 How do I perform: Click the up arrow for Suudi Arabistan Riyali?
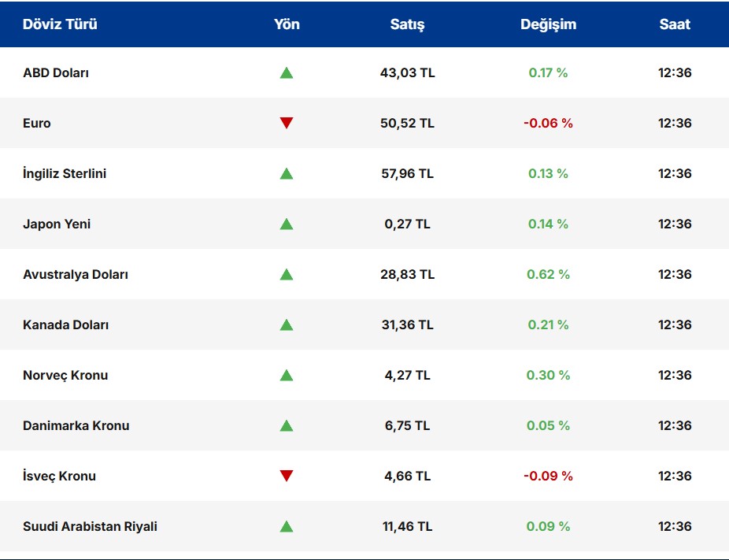[x=287, y=527]
